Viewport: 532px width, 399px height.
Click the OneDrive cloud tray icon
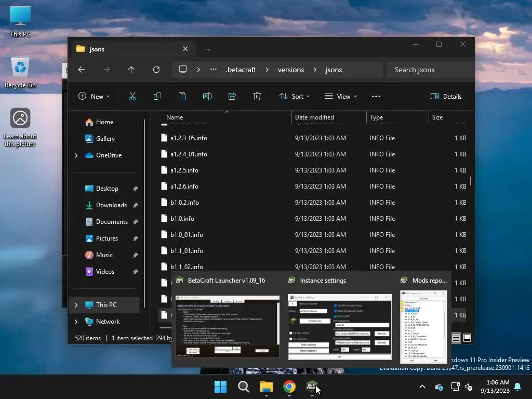coord(438,387)
